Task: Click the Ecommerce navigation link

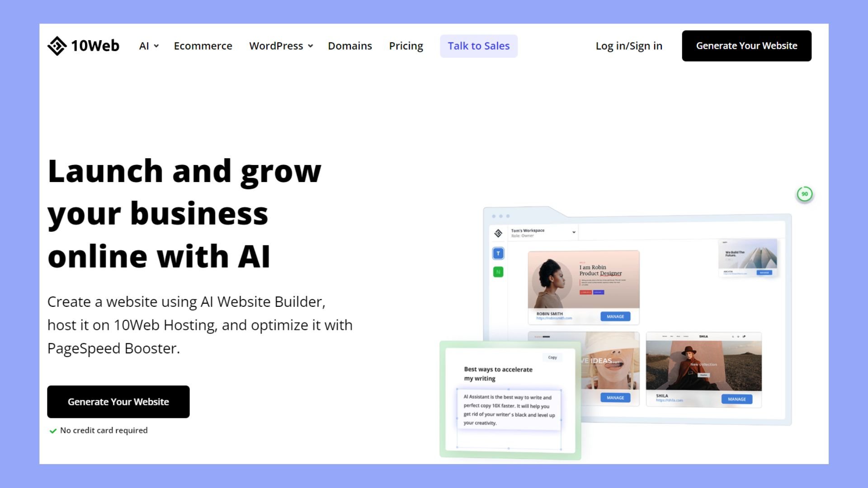Action: 203,46
